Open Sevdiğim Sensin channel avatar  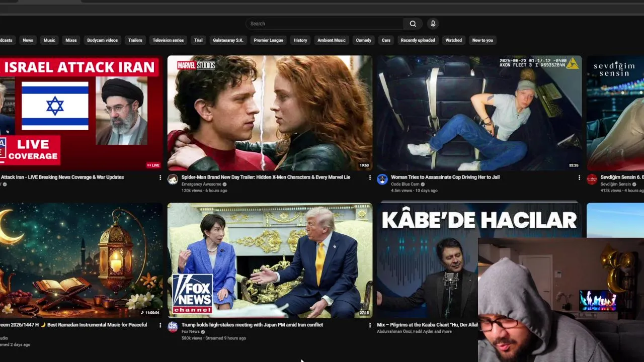(x=592, y=180)
